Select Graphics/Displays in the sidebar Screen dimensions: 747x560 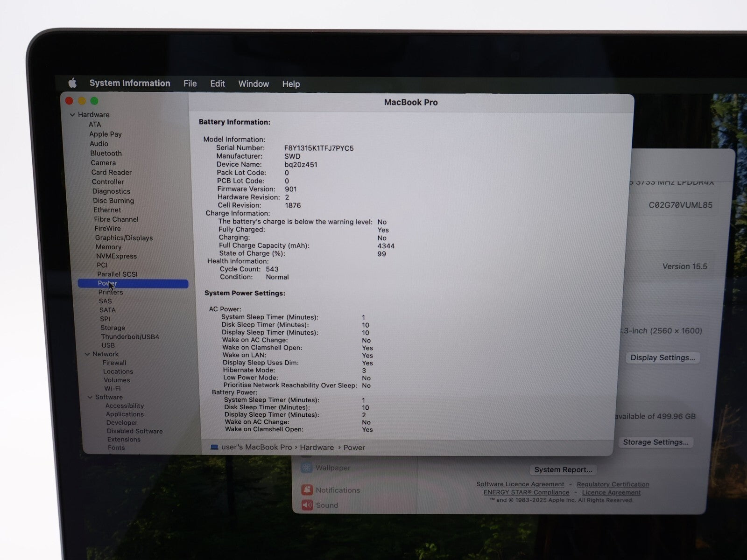pos(124,238)
